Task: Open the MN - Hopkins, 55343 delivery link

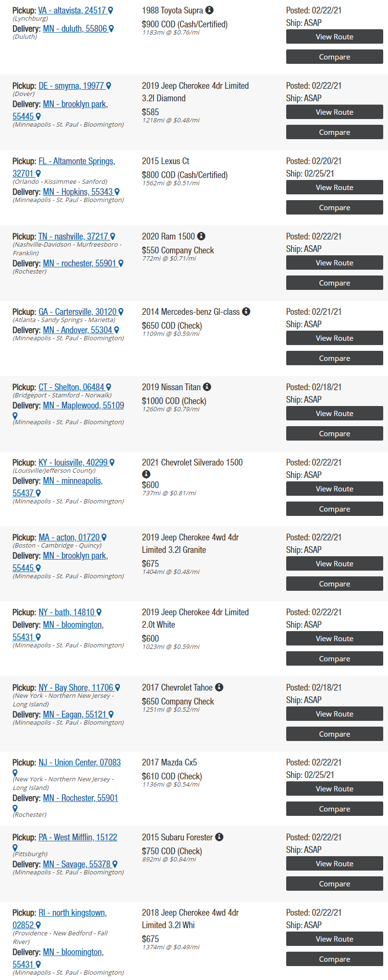Action: tap(78, 191)
